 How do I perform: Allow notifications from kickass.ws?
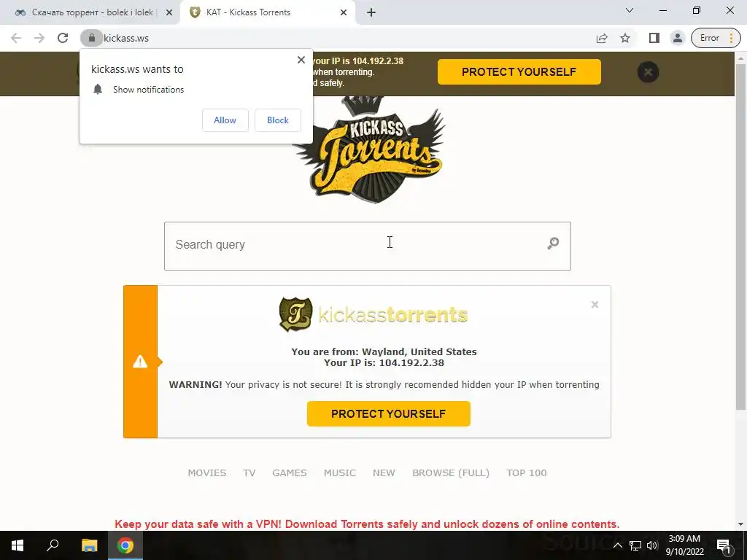tap(225, 120)
